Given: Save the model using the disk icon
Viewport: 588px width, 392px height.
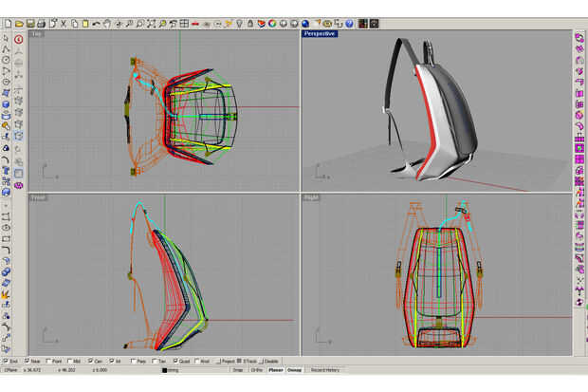Looking at the screenshot, I should (31, 22).
